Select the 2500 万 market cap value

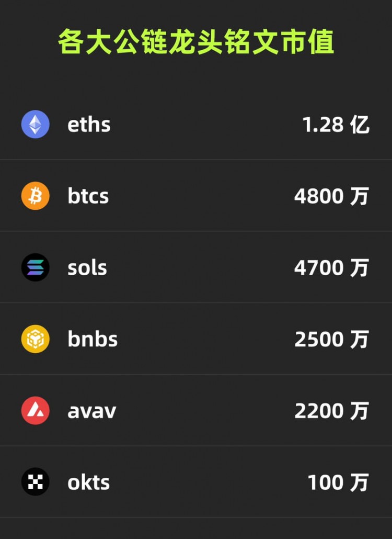331,339
